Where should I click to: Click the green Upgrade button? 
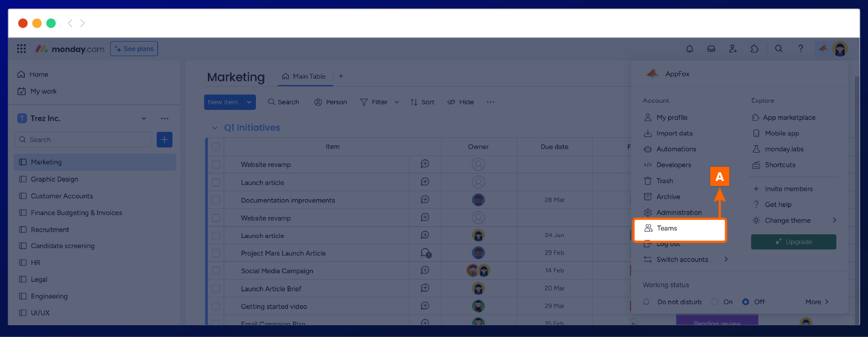pyautogui.click(x=793, y=242)
